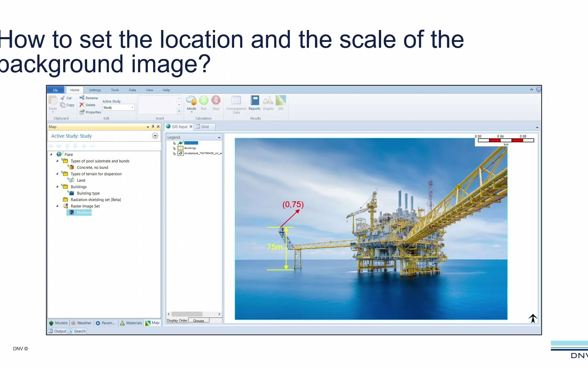Image resolution: width=588 pixels, height=368 pixels.
Task: Open the Models bottom tab
Action: point(59,323)
